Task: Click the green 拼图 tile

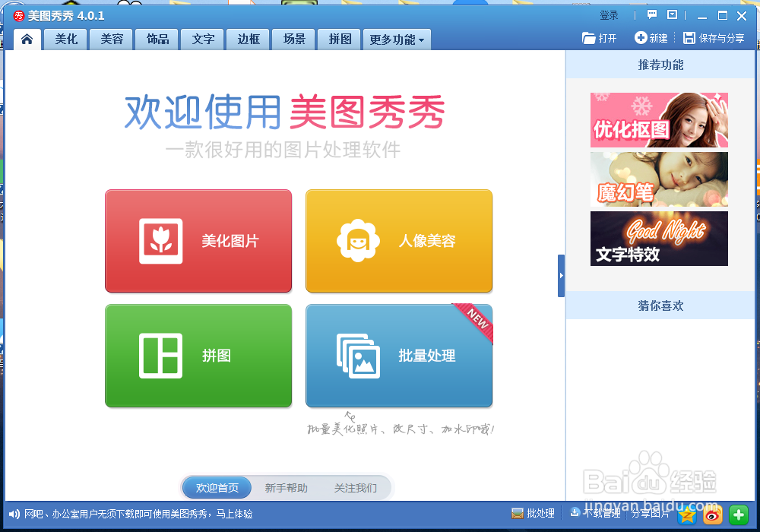Action: point(198,356)
